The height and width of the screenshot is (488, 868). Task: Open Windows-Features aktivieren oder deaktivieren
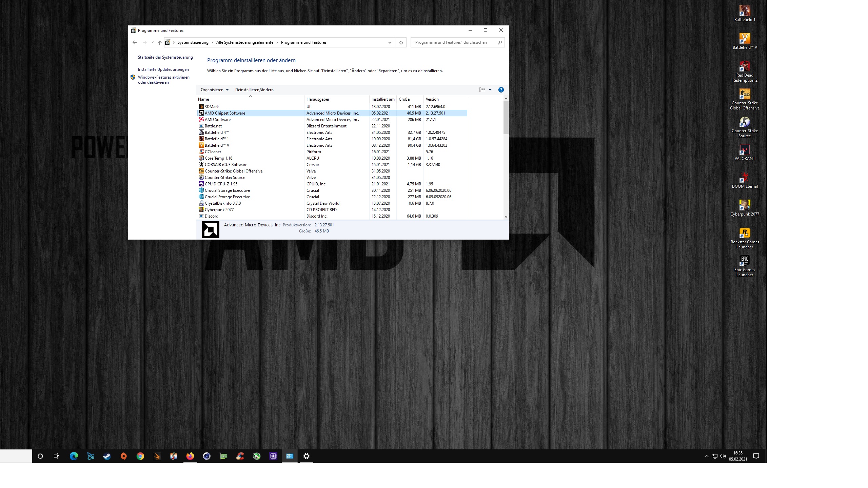pos(164,80)
